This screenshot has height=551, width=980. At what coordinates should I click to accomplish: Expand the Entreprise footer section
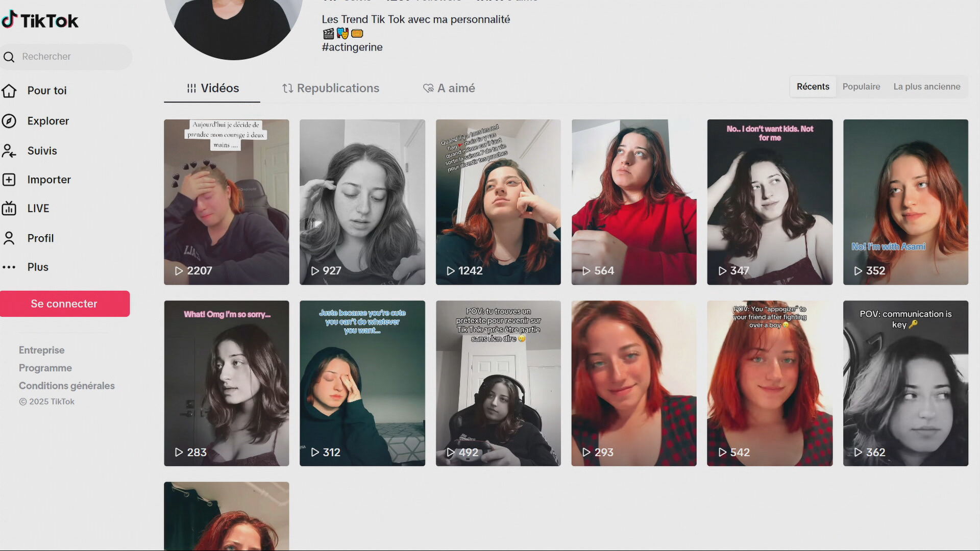click(x=42, y=350)
